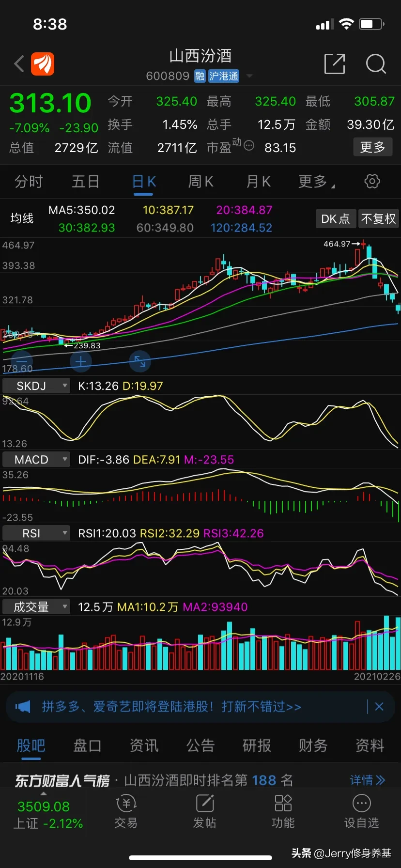Open the share/export icon

click(335, 63)
